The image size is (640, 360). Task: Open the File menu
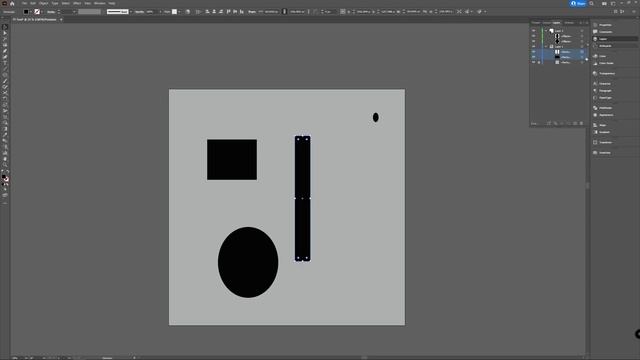tap(24, 3)
